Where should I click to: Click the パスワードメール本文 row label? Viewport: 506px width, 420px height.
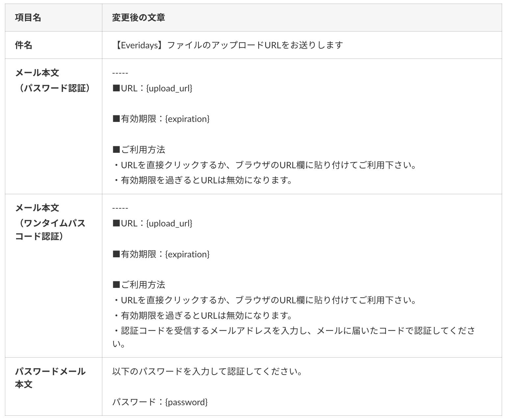click(x=50, y=378)
